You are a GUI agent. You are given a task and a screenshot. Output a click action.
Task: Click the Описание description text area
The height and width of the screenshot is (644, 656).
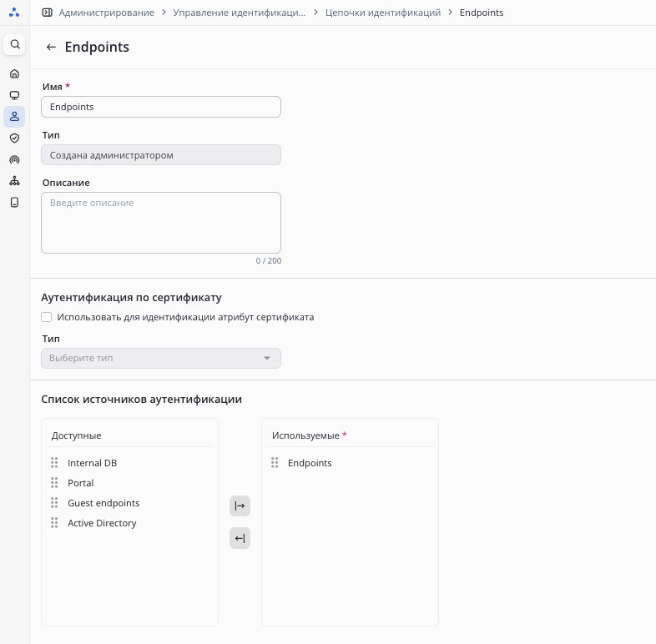161,223
